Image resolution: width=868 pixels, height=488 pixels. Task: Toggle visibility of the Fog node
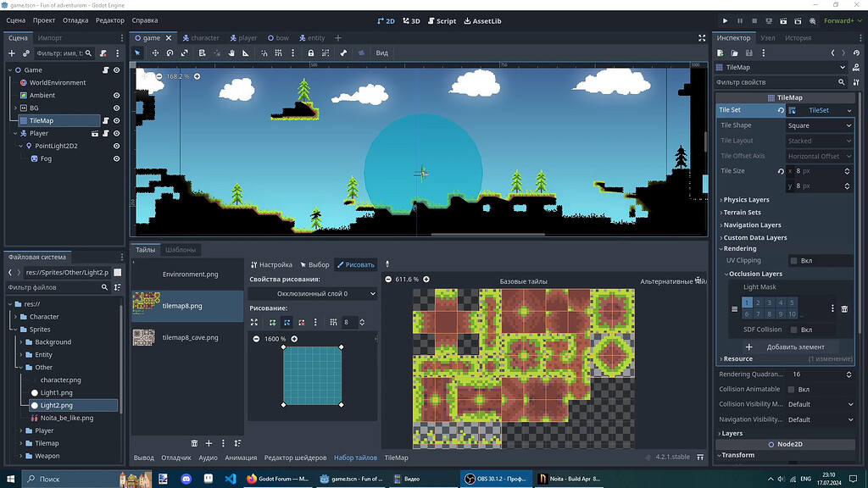coord(114,158)
